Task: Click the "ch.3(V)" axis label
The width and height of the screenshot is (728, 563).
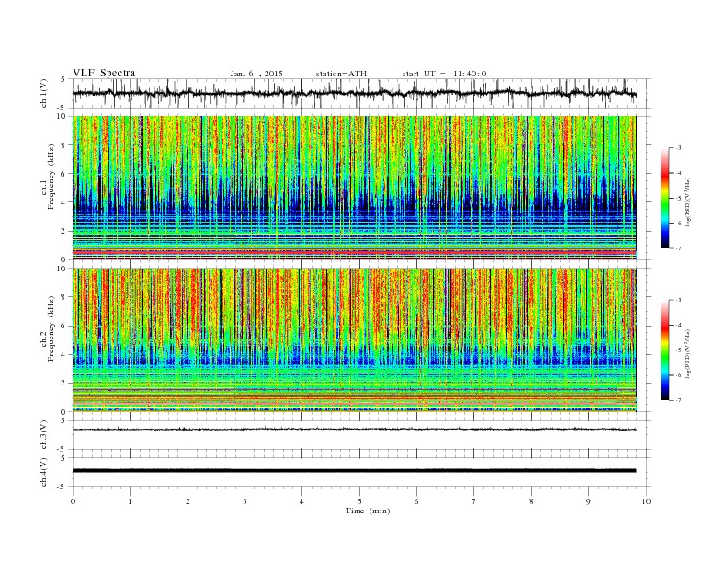Action: point(44,435)
